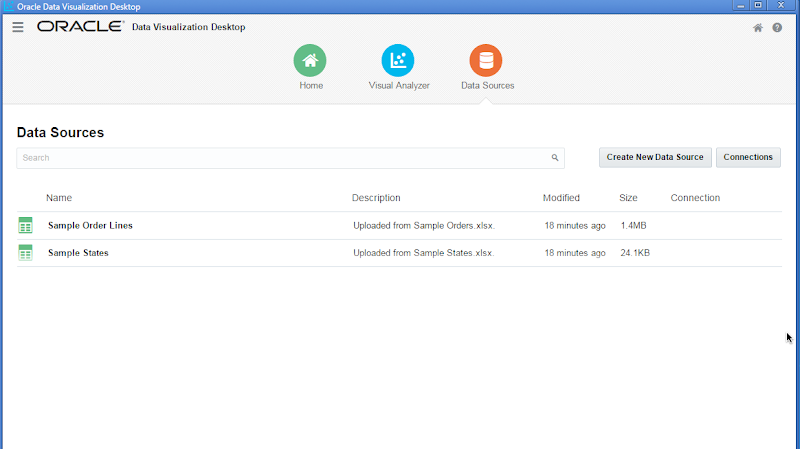
Task: Click the Sample Order Lines spreadsheet icon
Action: pyautogui.click(x=25, y=225)
